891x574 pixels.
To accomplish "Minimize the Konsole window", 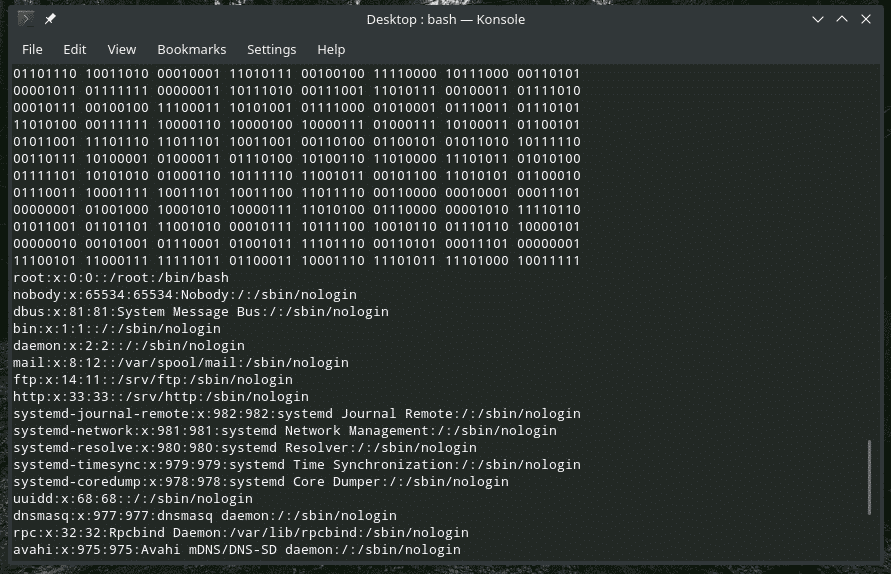I will (818, 19).
